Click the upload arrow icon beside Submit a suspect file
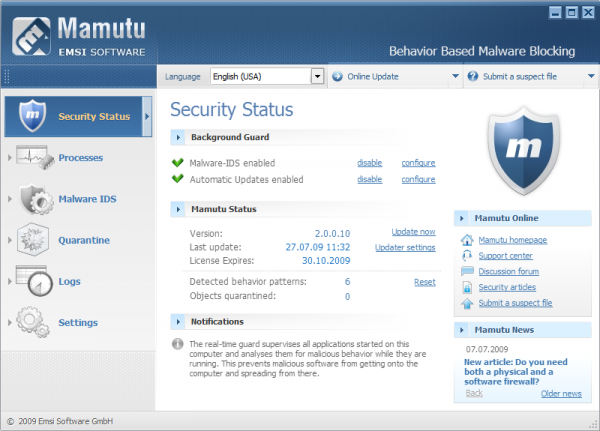The image size is (600, 431). pyautogui.click(x=467, y=303)
